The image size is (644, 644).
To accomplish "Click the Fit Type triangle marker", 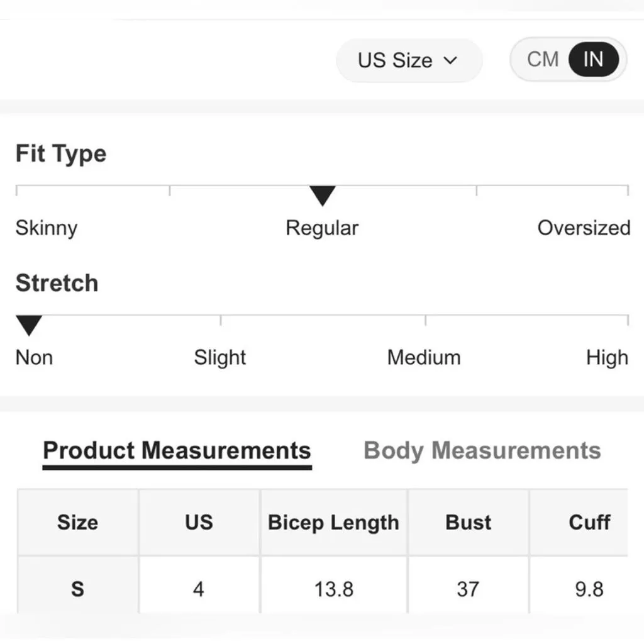I will 323,196.
